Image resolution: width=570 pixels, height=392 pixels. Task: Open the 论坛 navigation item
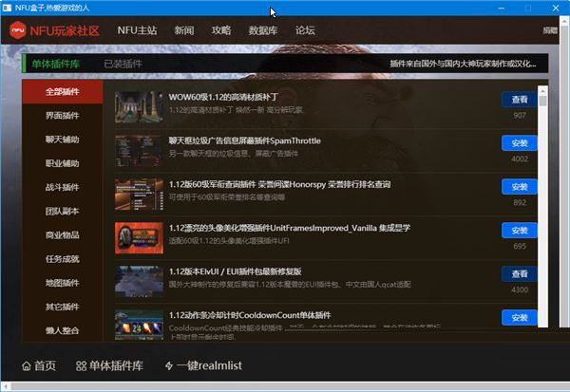point(305,30)
